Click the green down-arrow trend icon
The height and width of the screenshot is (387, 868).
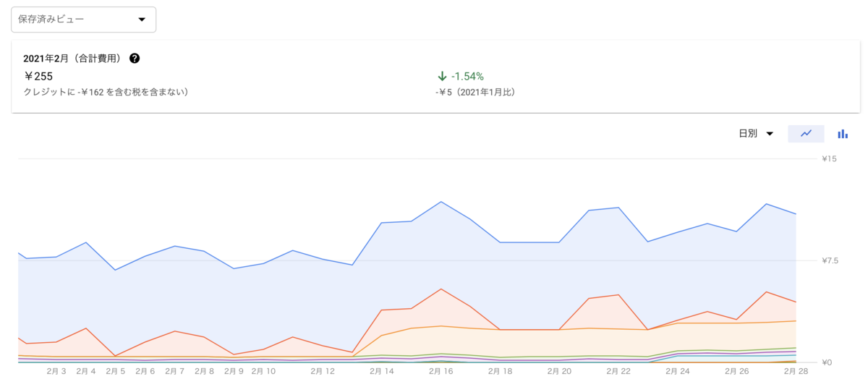point(442,76)
